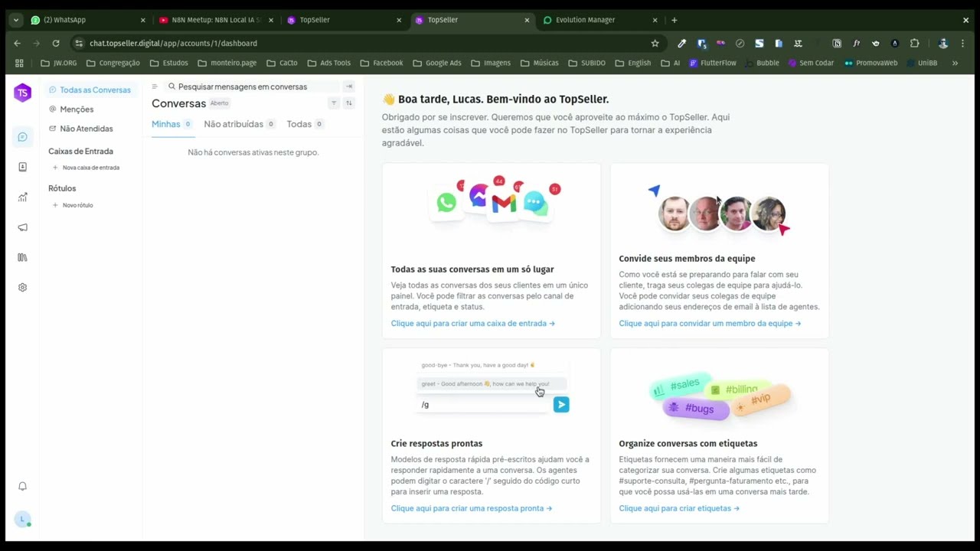Image resolution: width=980 pixels, height=551 pixels.
Task: Switch to the WhatsApp browser tab
Action: pos(88,20)
